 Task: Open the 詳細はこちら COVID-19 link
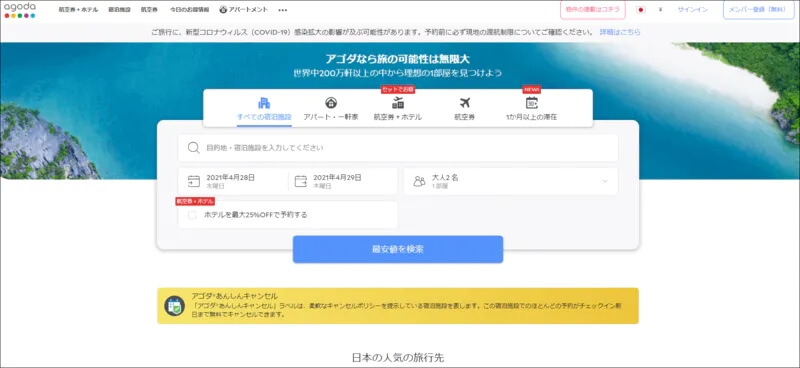point(620,32)
